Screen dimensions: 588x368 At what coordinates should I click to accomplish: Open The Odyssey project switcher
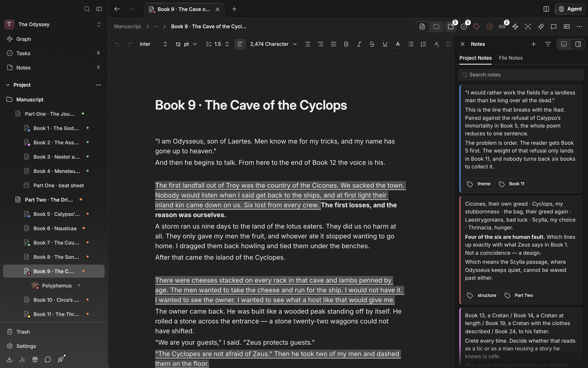pos(53,24)
